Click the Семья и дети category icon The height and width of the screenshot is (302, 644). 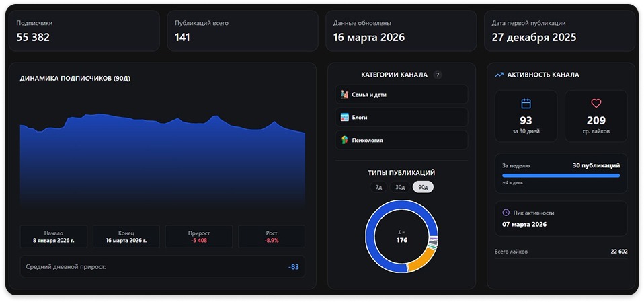coord(344,95)
